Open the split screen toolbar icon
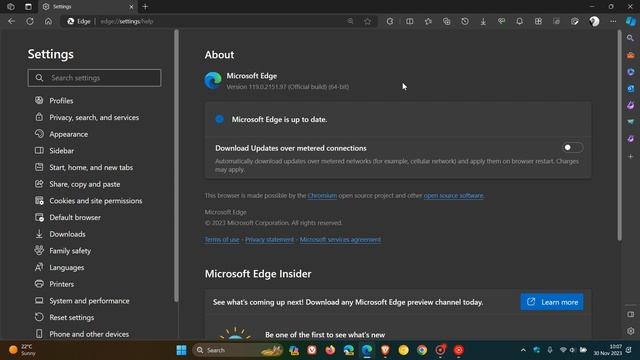 click(x=409, y=21)
